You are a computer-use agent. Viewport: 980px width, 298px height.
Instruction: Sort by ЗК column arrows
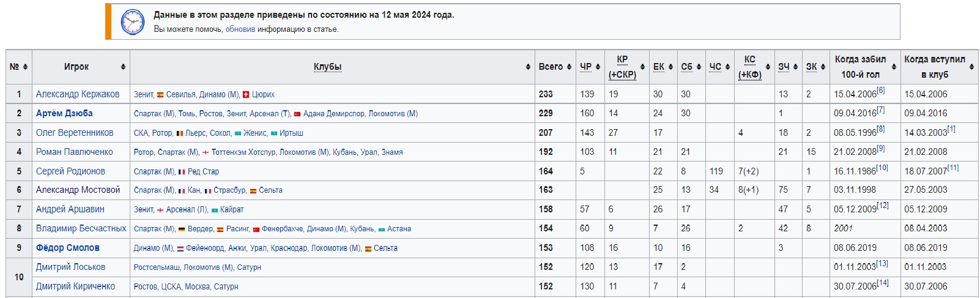(823, 67)
